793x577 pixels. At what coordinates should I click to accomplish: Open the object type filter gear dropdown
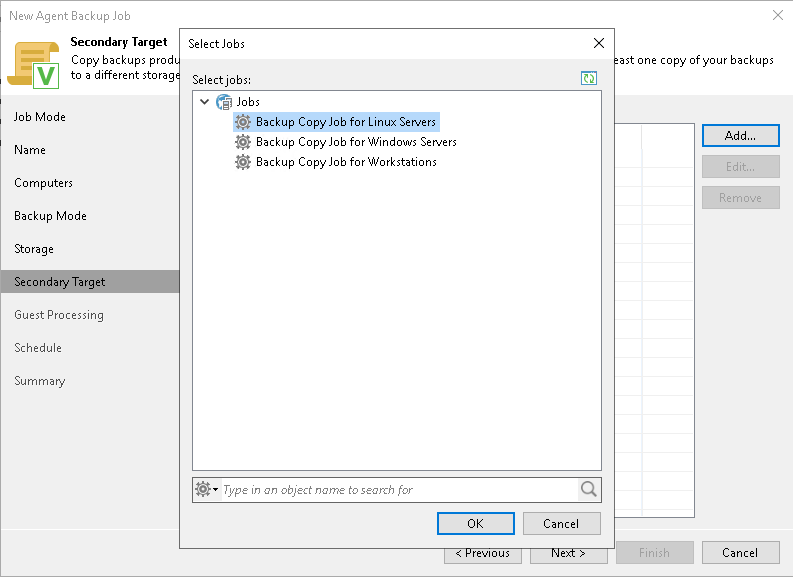(207, 490)
